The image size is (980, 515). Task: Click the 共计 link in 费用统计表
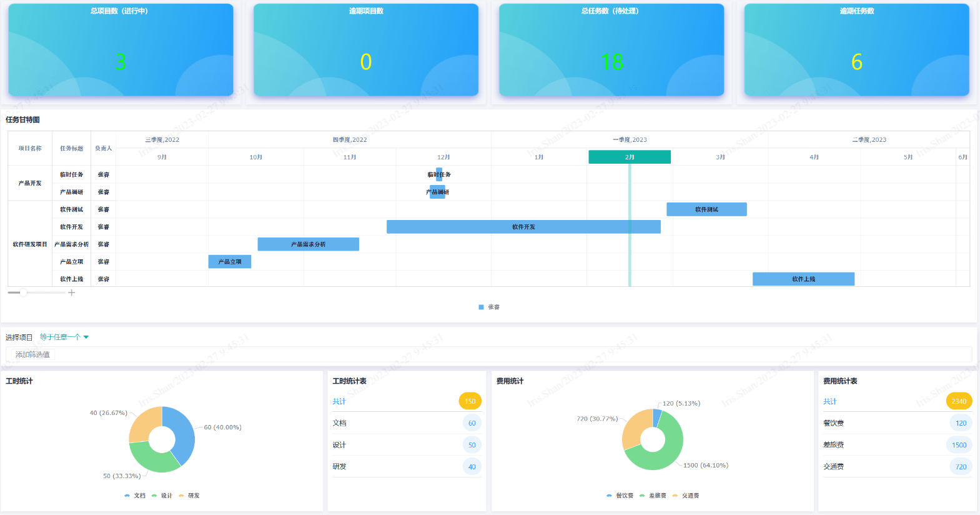pos(829,401)
